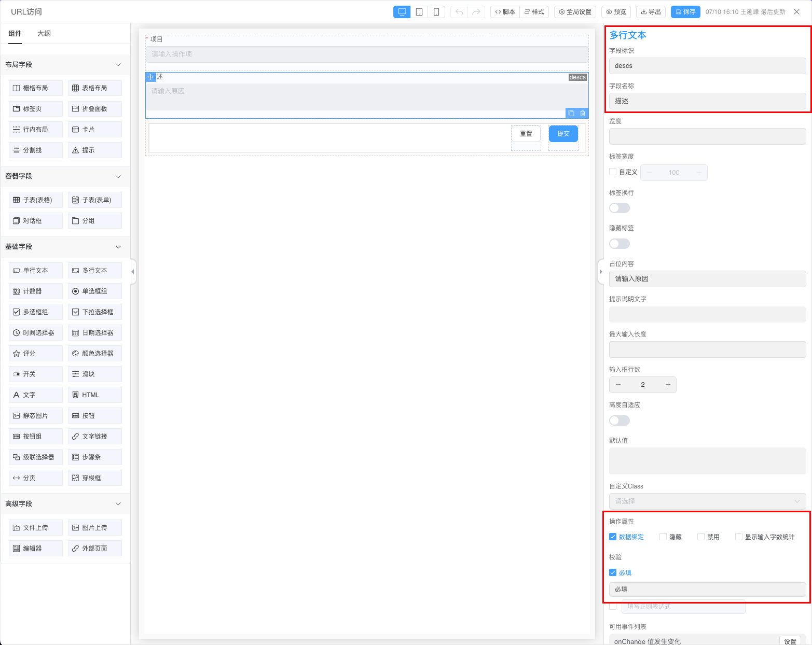Click the redo arrow icon
The image size is (812, 645).
click(x=476, y=12)
